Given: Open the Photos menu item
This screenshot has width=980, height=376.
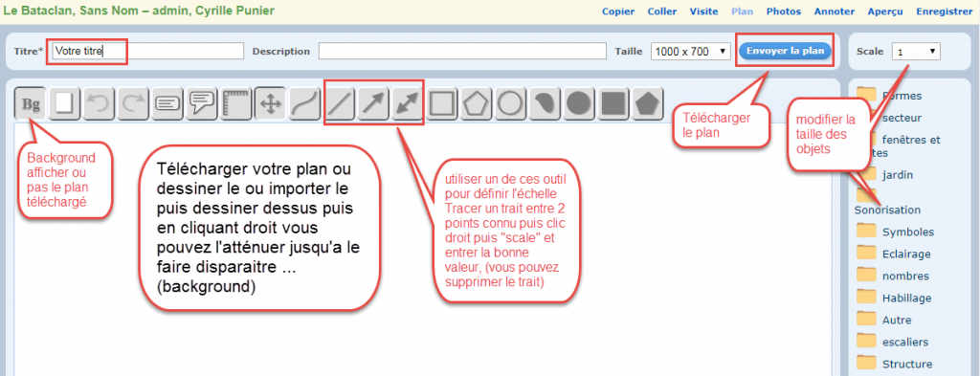Looking at the screenshot, I should pyautogui.click(x=784, y=11).
